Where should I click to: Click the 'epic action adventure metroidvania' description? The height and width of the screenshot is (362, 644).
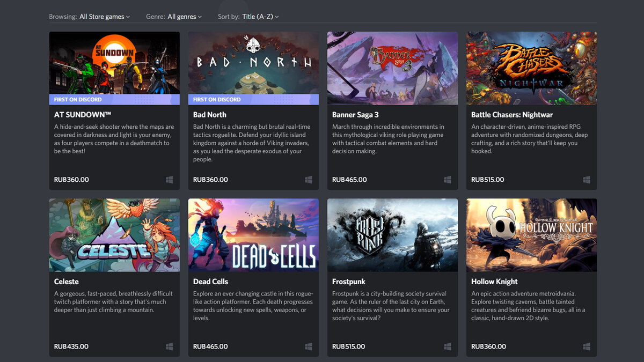point(528,306)
